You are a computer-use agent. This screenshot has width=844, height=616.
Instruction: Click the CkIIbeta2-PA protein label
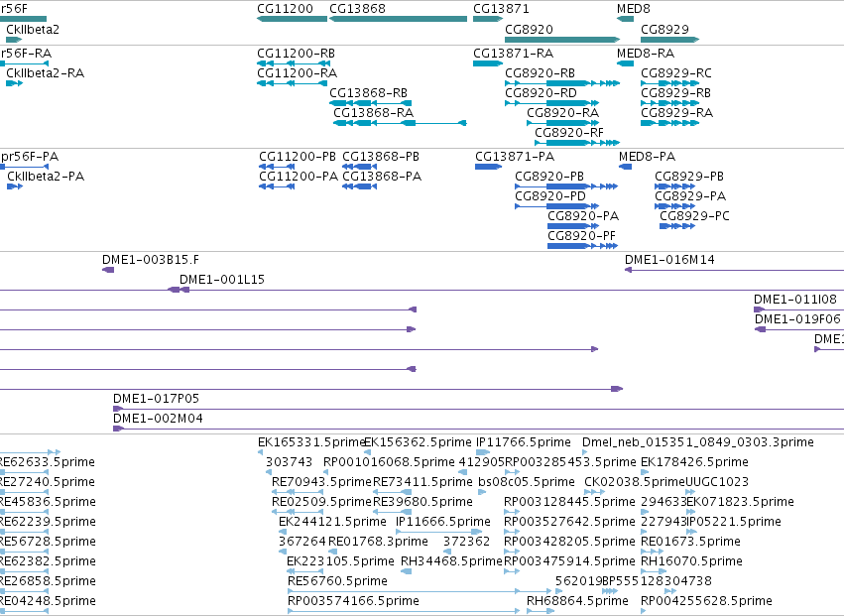pos(46,177)
